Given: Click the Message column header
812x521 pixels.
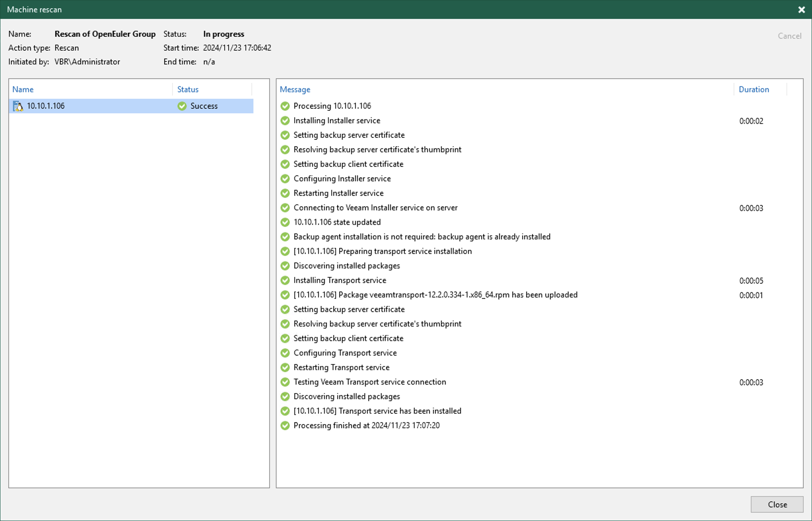Looking at the screenshot, I should click(x=295, y=89).
